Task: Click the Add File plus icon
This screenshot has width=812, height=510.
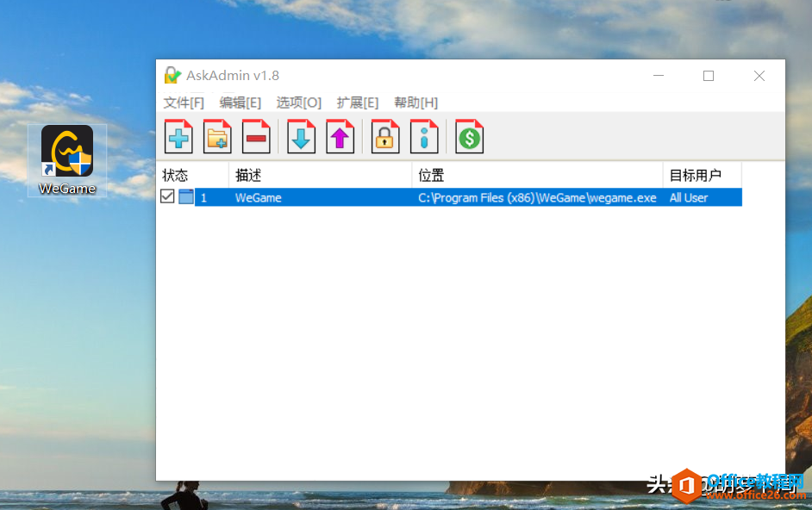Action: click(178, 137)
